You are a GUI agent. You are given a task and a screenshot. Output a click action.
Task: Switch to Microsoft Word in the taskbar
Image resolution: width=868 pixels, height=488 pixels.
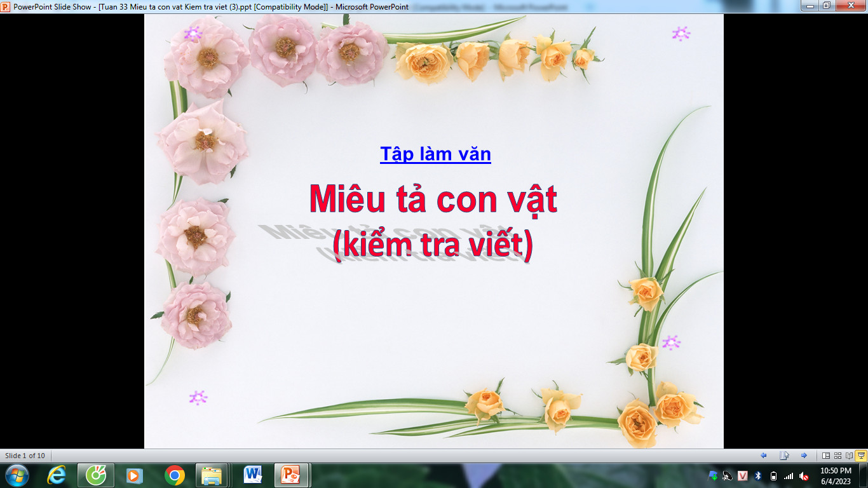253,475
